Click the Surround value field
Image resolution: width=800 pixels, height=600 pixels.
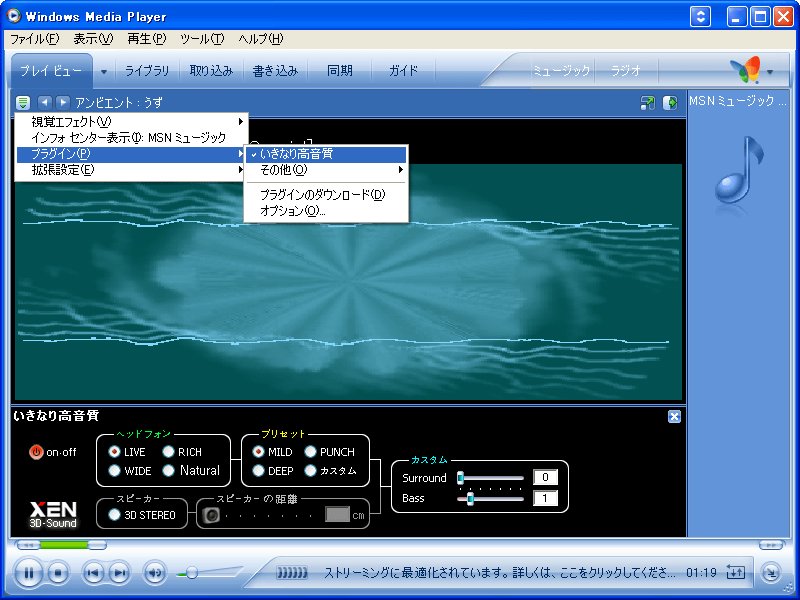point(545,477)
